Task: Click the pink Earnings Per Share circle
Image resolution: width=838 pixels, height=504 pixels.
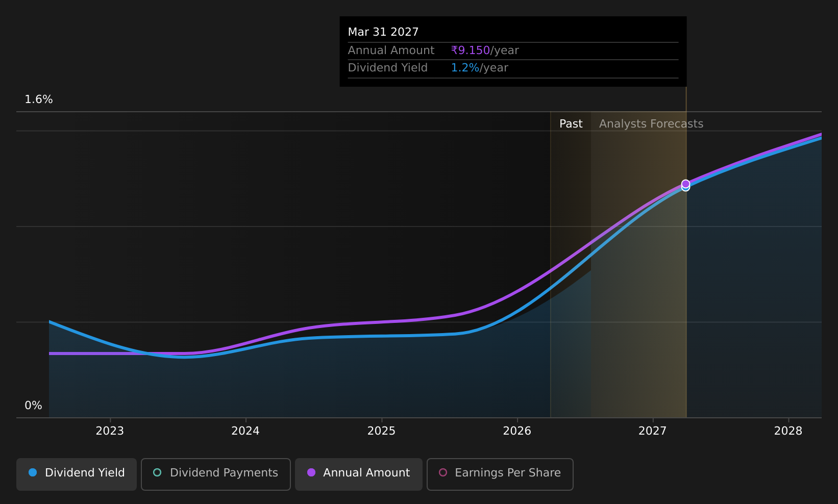Action: (443, 472)
